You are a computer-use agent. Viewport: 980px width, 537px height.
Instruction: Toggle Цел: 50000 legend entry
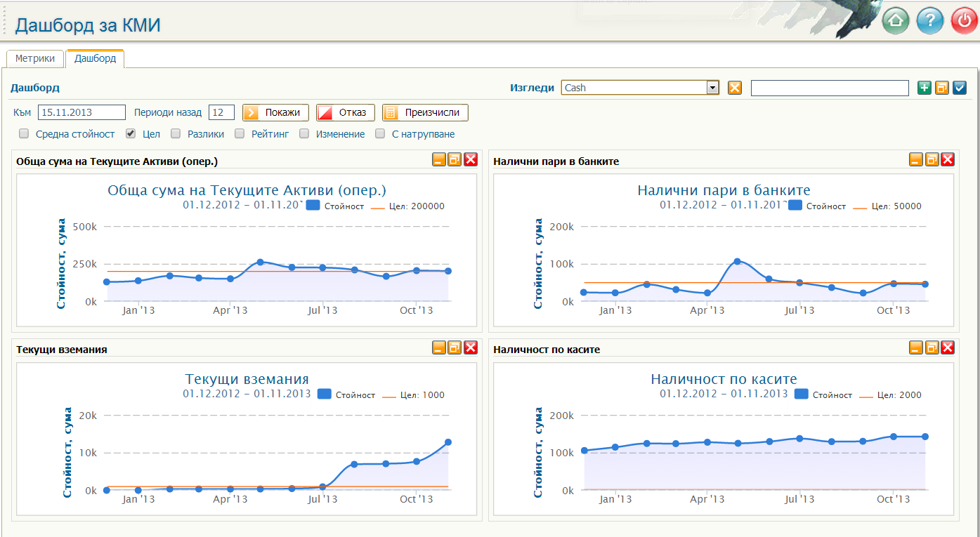point(888,206)
